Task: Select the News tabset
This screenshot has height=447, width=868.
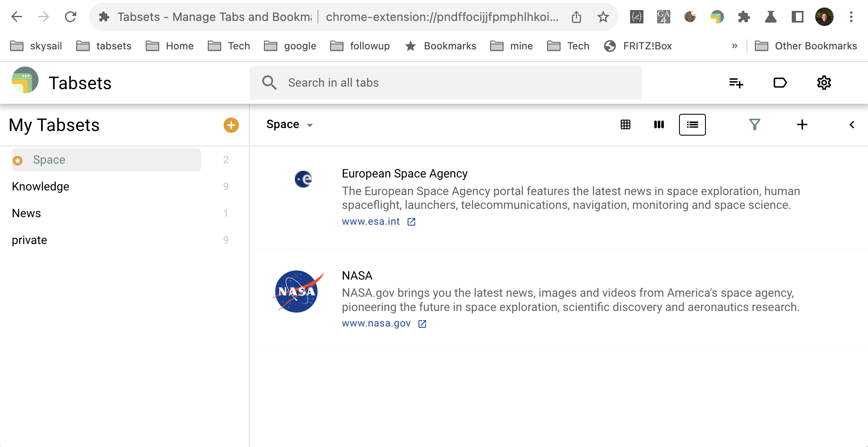Action: point(26,213)
